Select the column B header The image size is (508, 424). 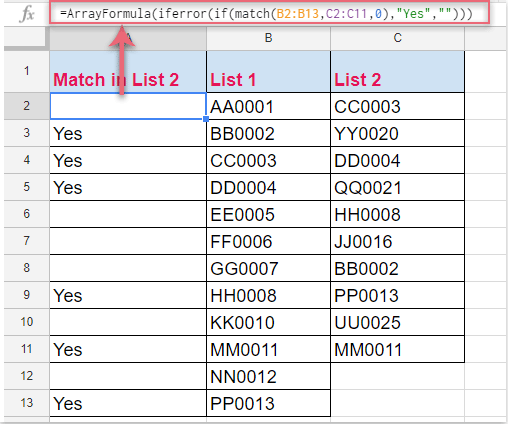pyautogui.click(x=268, y=38)
